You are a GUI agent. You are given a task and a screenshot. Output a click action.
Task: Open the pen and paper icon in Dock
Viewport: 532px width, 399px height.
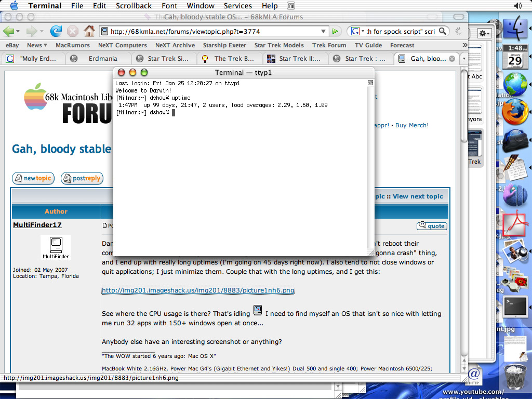(515, 168)
